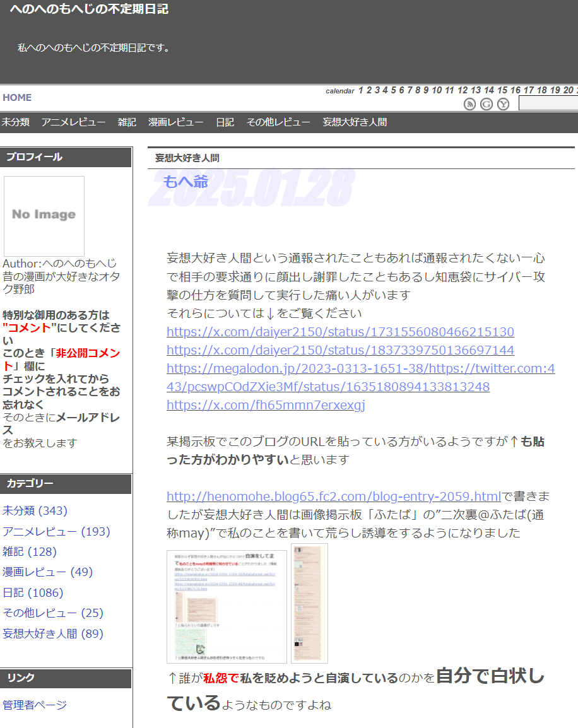Open the megalodon.jp archive link
Viewport: 578px width, 728px height.
pos(360,377)
